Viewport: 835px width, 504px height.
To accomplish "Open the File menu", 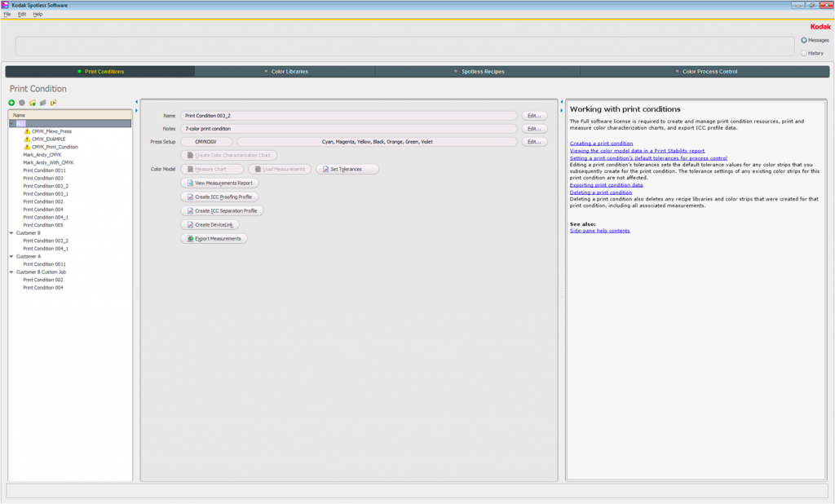I will pos(7,15).
